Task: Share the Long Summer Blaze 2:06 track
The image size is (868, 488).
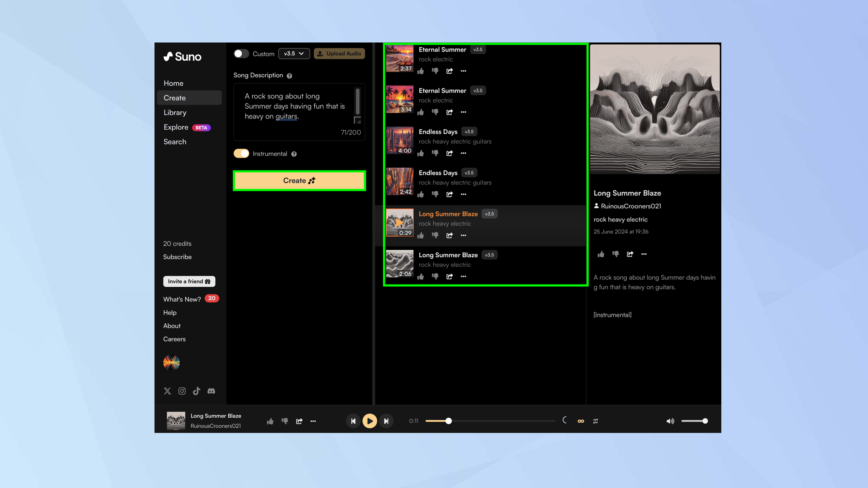Action: pos(450,276)
